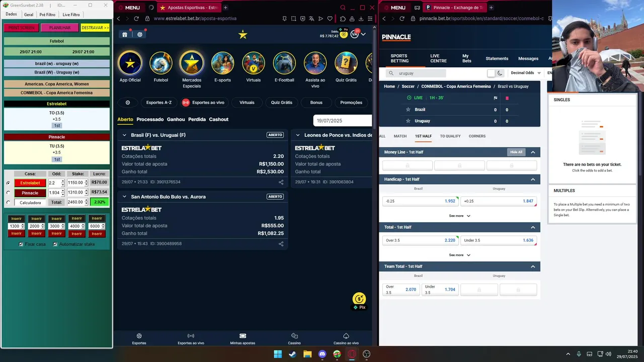Uncheck the Automatizar stake checkbox
This screenshot has width=644, height=362.
pyautogui.click(x=55, y=244)
